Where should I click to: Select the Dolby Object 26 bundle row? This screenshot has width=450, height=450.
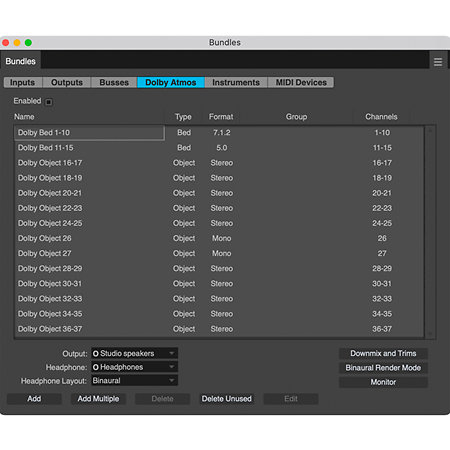pyautogui.click(x=219, y=238)
